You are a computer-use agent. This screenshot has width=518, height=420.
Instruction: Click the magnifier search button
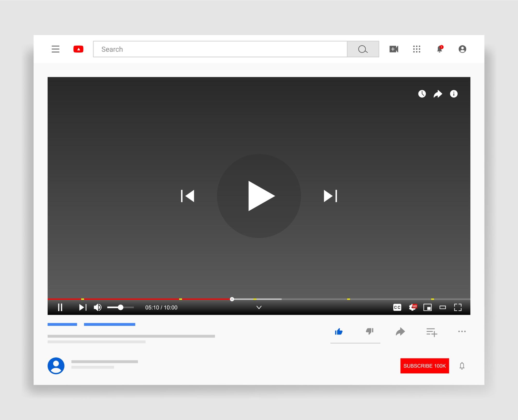click(363, 49)
